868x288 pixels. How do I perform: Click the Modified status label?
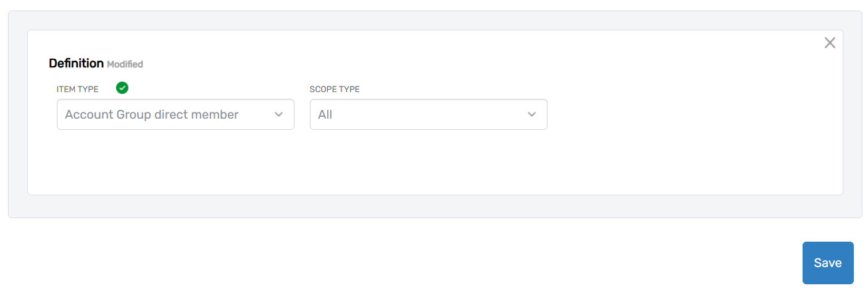(125, 64)
